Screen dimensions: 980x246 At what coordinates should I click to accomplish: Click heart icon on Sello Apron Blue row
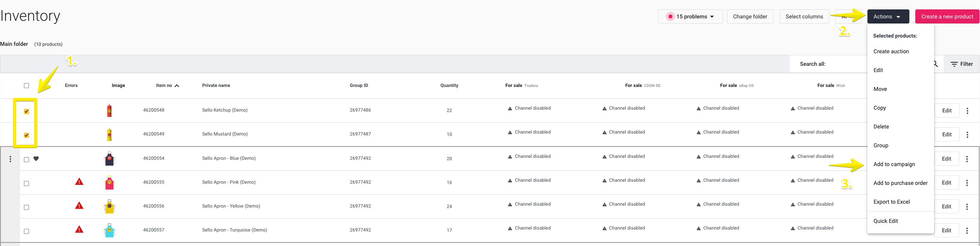pos(36,159)
